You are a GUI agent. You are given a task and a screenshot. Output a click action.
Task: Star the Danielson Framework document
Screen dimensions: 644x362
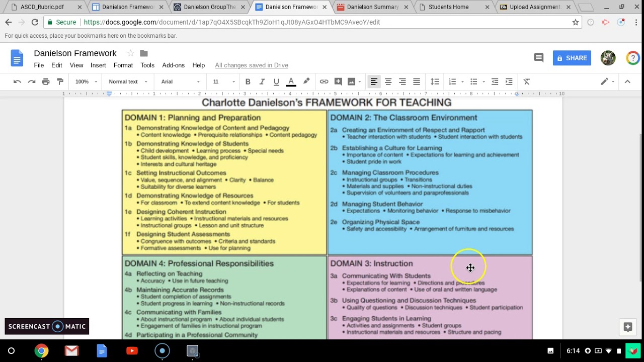tap(130, 53)
